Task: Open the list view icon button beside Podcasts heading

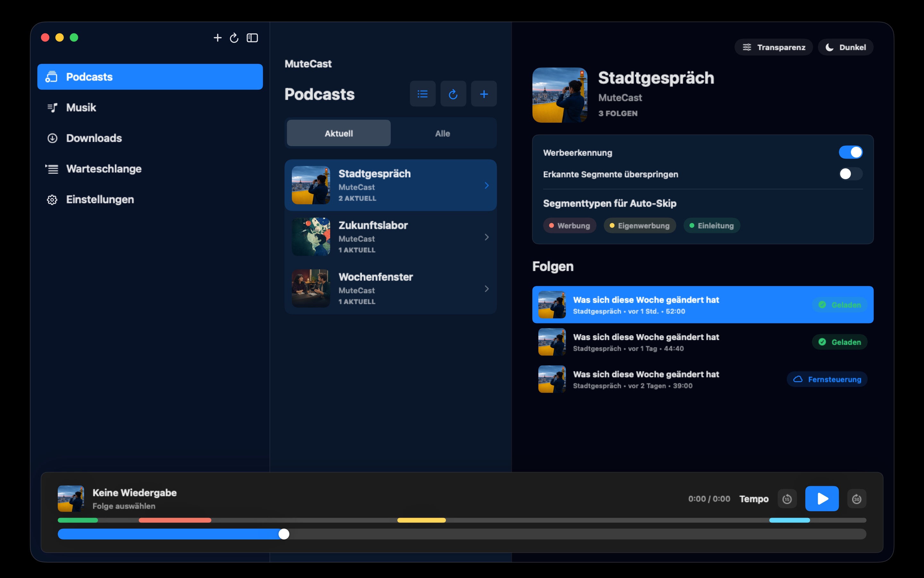Action: click(x=423, y=94)
